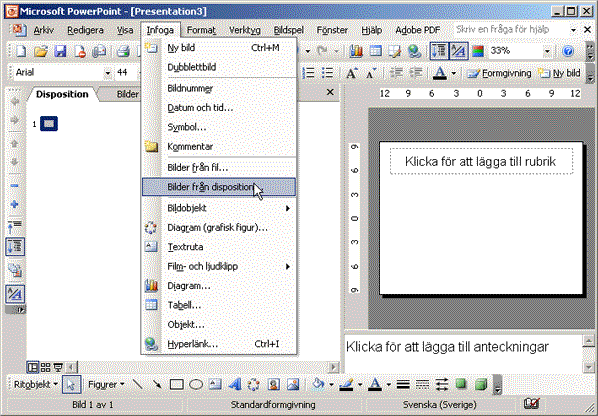Select the pointer selection tool
Viewport: 598px width, 416px height.
71,384
